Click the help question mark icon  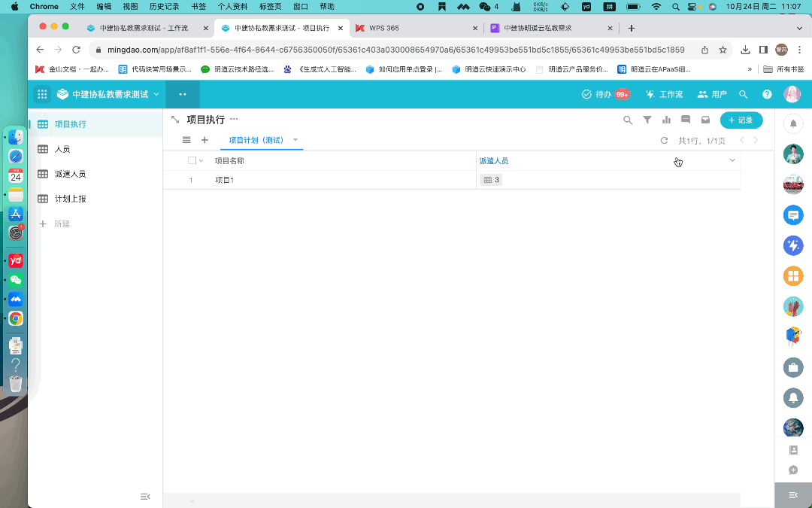pos(767,95)
